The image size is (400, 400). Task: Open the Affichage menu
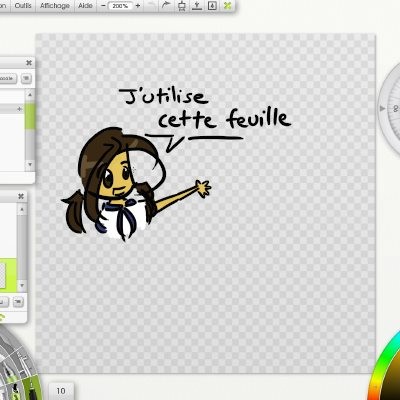[55, 6]
